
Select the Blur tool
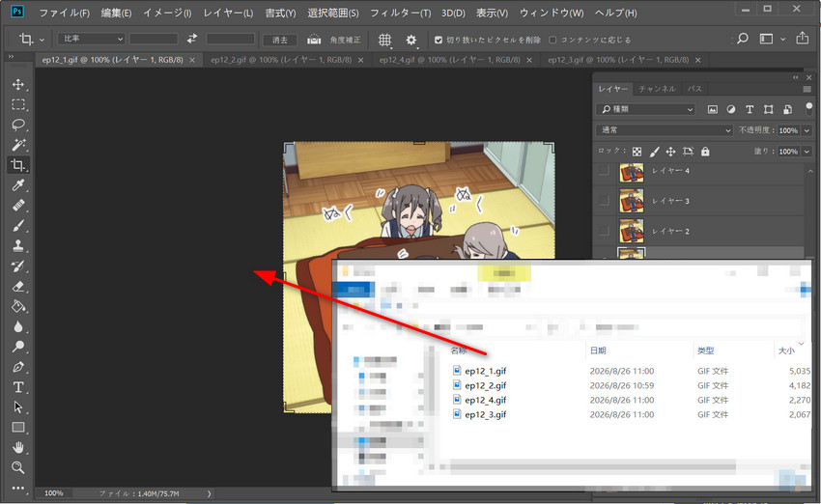click(x=18, y=326)
